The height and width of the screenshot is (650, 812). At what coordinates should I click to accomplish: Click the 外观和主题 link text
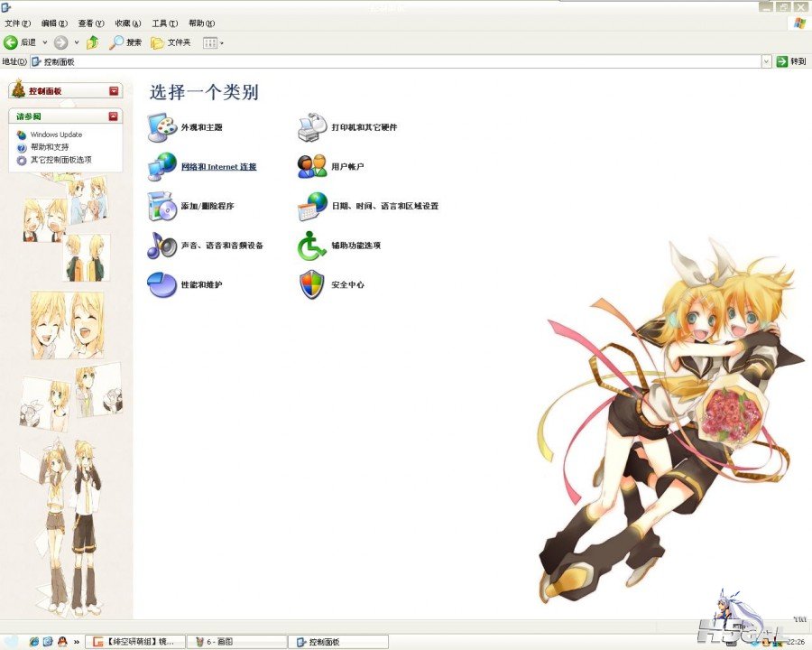coord(201,127)
